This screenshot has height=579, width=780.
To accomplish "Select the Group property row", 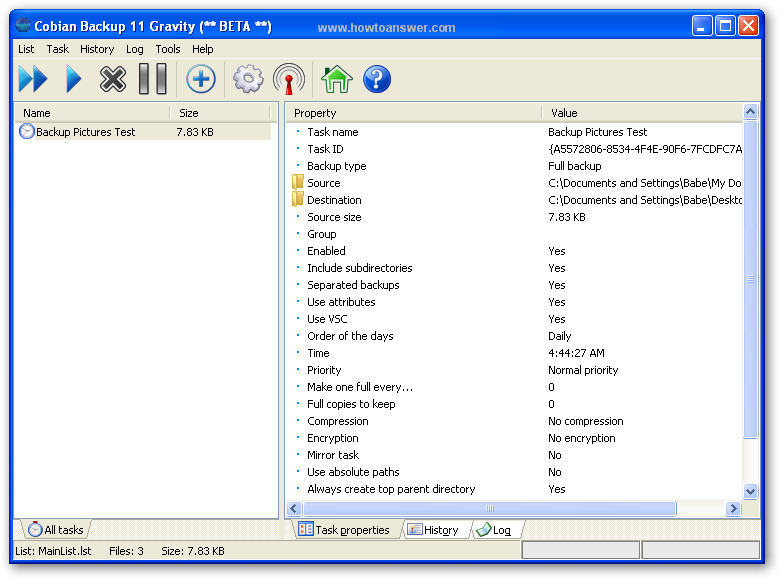I will pos(514,234).
